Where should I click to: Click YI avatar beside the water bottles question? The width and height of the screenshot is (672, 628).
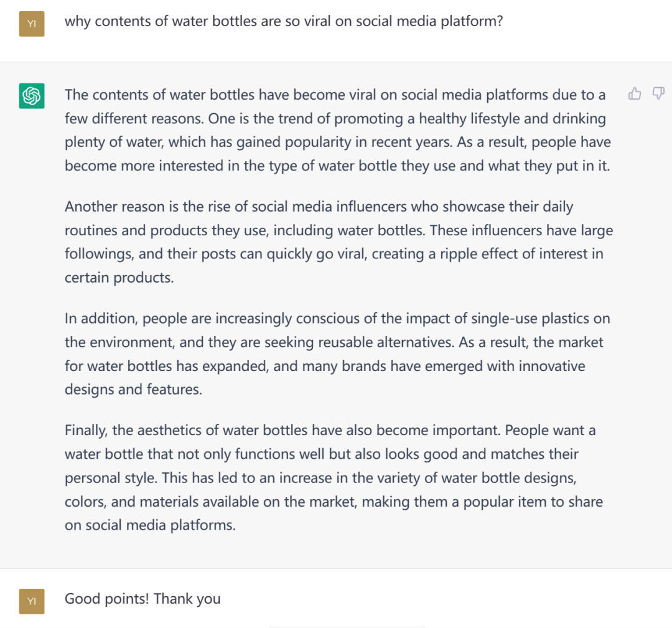click(x=32, y=24)
